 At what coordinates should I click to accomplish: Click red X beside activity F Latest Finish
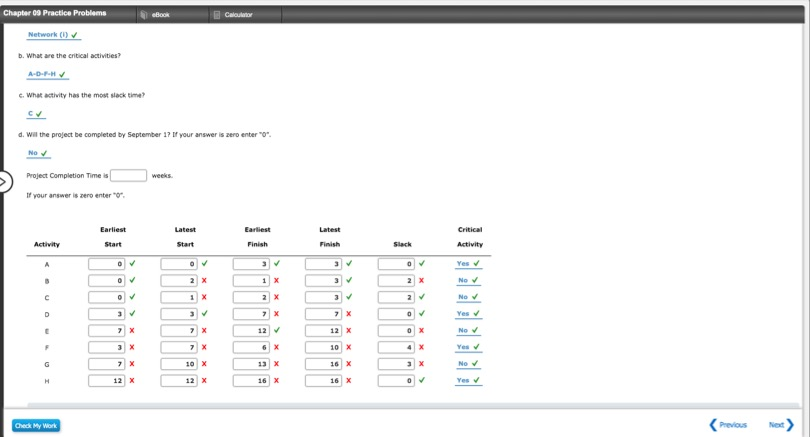point(349,347)
